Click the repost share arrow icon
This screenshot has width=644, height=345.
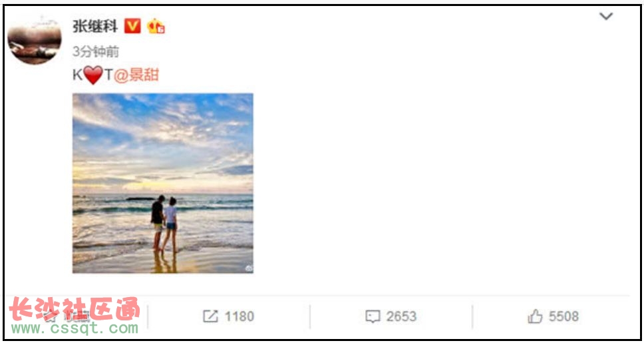click(210, 316)
